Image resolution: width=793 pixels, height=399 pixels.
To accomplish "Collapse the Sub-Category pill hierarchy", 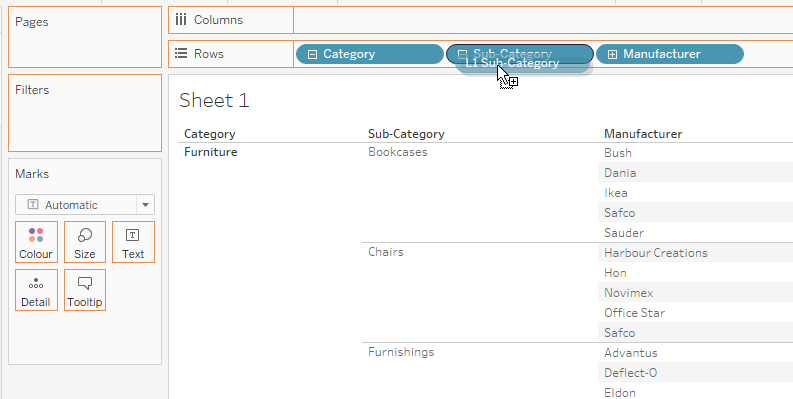I will [462, 54].
